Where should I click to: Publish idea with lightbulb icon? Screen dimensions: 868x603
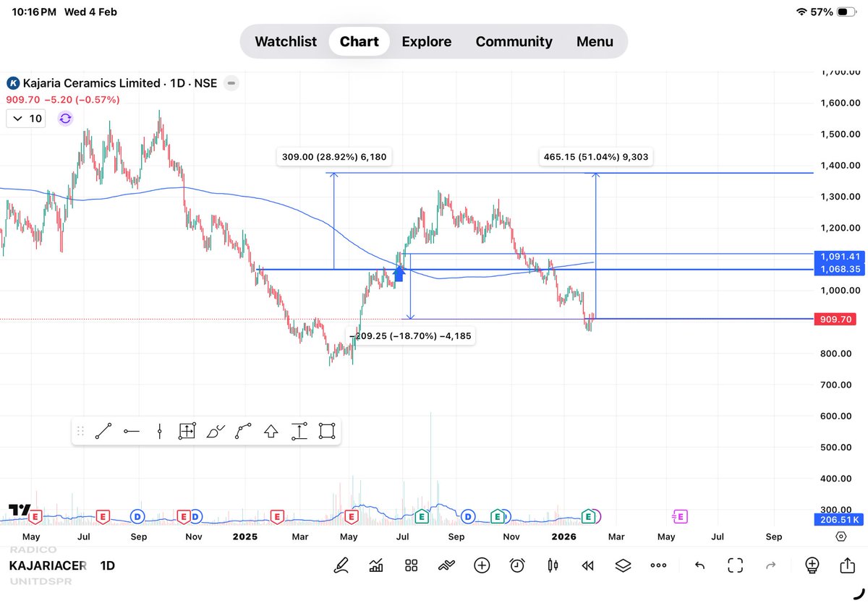(x=812, y=565)
